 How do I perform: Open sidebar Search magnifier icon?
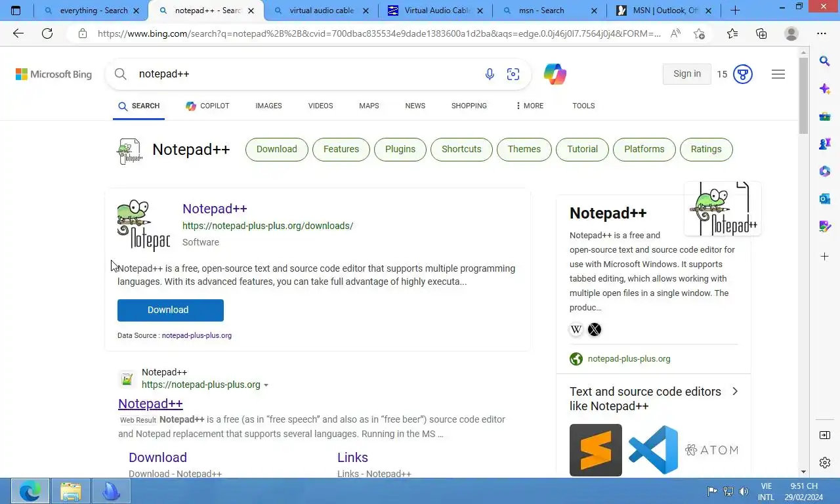point(825,61)
